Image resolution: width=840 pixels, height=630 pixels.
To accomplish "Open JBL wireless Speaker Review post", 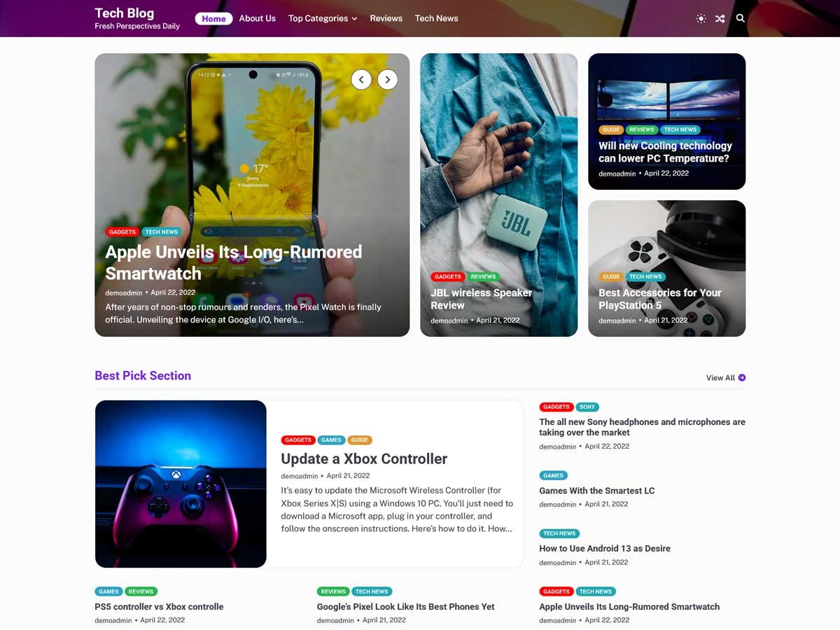I will (482, 299).
